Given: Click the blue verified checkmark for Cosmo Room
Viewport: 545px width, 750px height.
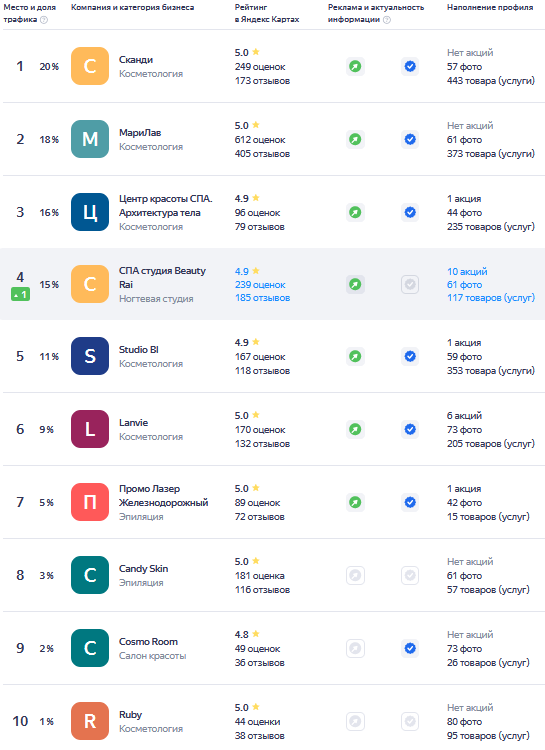Looking at the screenshot, I should [410, 648].
